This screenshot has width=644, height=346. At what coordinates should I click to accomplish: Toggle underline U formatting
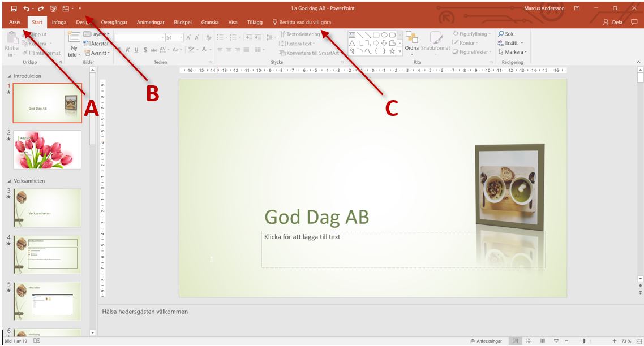[x=136, y=50]
